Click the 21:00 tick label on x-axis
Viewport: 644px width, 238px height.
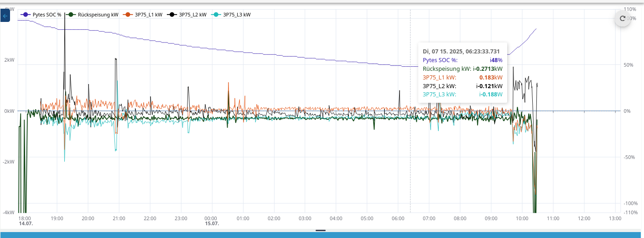[x=119, y=218]
